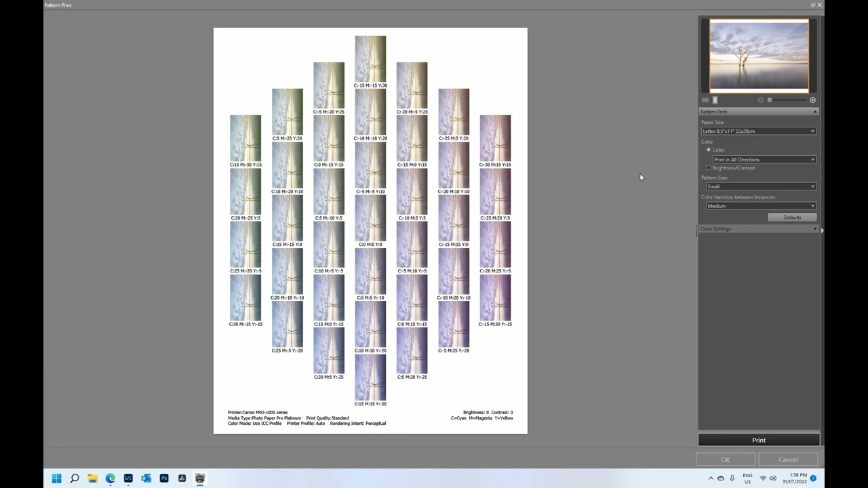
Task: Open the ENG US language switcher
Action: coord(747,479)
